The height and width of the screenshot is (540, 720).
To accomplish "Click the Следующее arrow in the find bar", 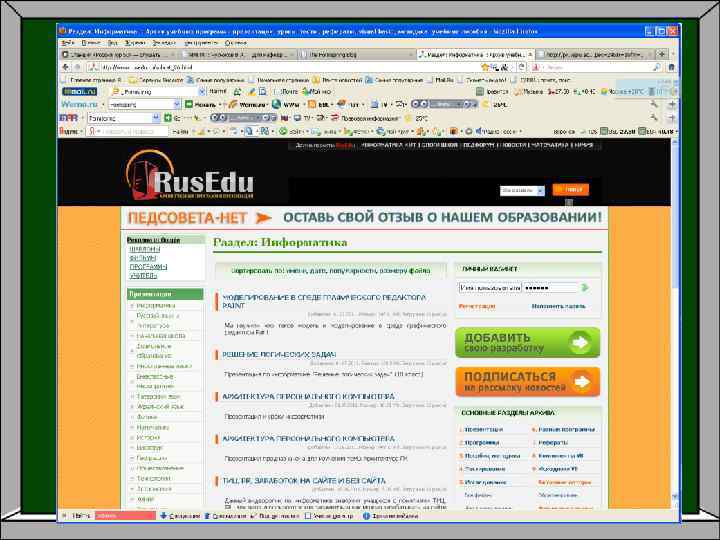I will (163, 516).
